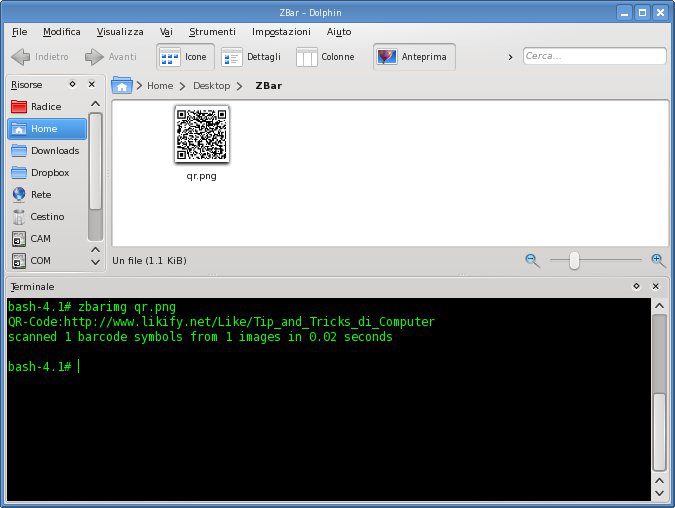Close the Dolphin window
The image size is (675, 508).
click(x=660, y=12)
